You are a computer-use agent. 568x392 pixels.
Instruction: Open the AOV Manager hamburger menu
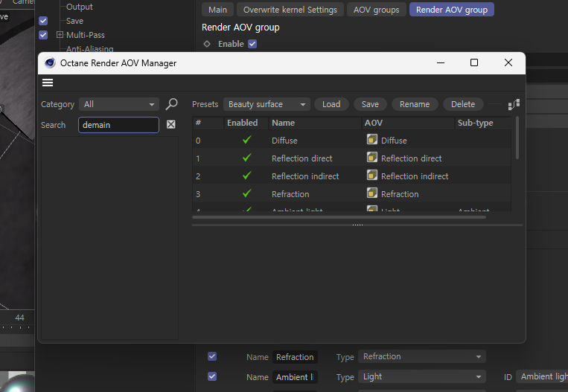[48, 83]
